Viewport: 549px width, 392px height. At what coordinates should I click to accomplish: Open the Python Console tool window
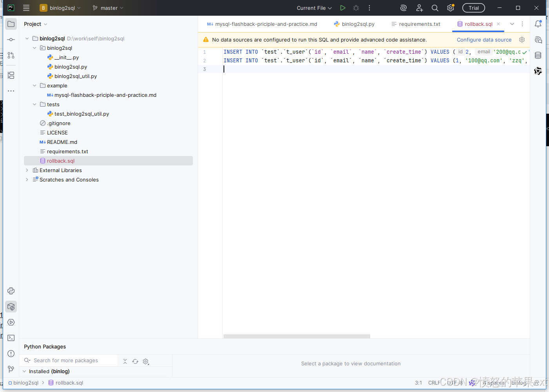click(x=11, y=291)
